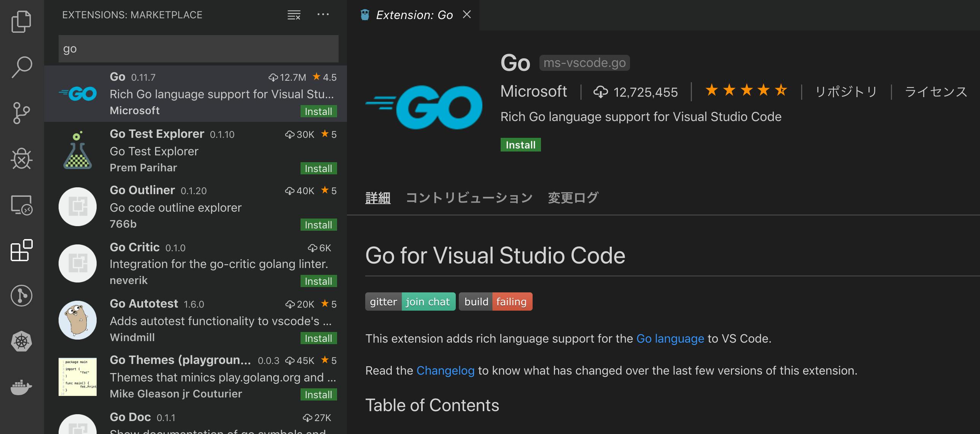This screenshot has height=434, width=980.
Task: Open the リポジトリ repository link
Action: (x=846, y=92)
